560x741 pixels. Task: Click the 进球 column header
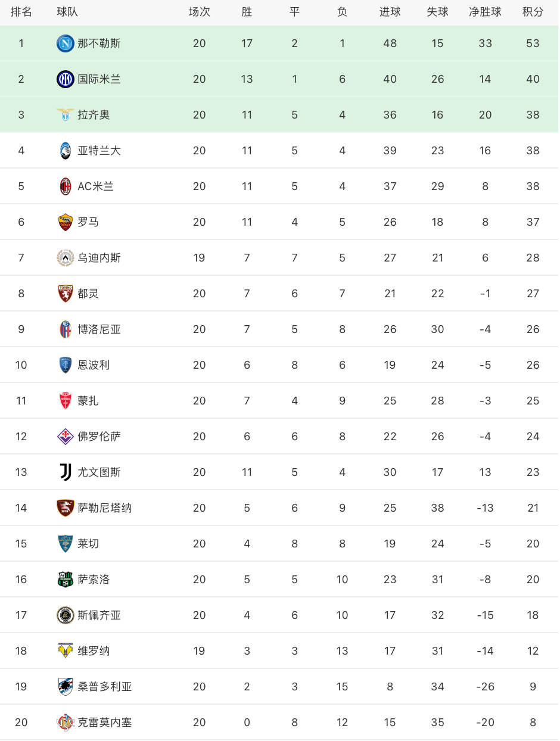click(x=390, y=12)
